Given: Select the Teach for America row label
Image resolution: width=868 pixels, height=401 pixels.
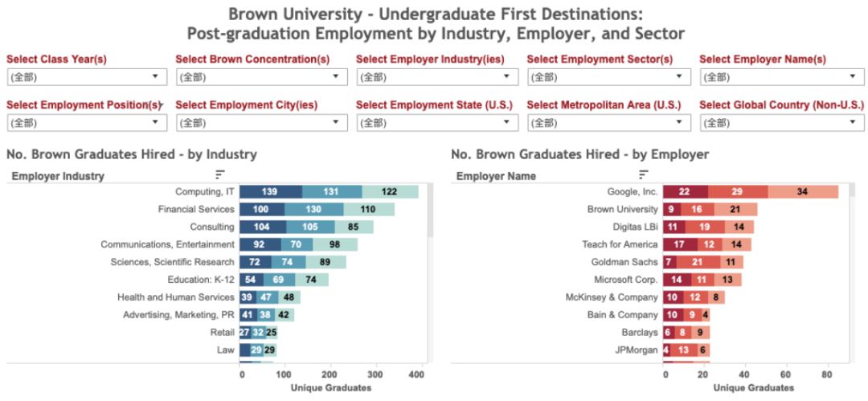Looking at the screenshot, I should 620,244.
